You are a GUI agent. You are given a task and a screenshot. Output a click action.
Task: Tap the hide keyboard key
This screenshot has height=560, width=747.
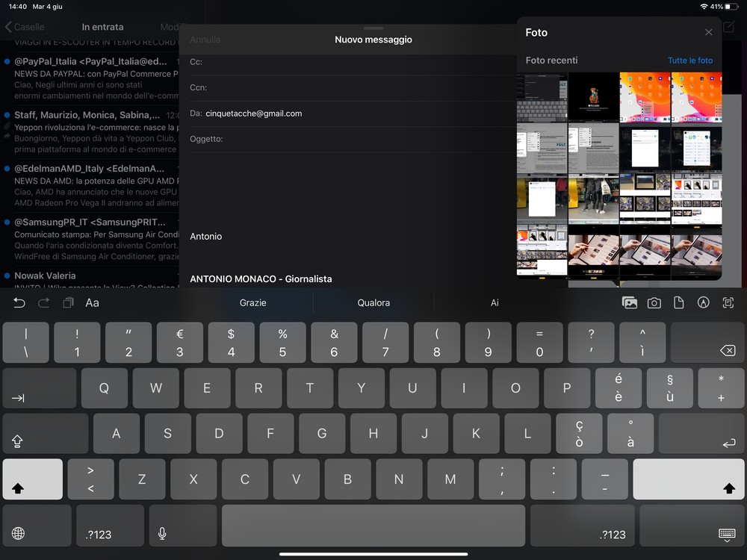click(692, 525)
